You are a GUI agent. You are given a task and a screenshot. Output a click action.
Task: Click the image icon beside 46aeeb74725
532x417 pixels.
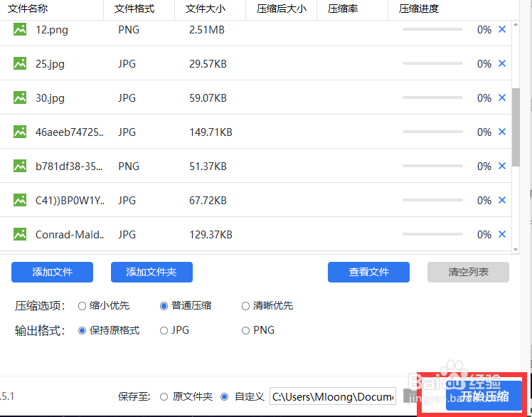[x=20, y=132]
